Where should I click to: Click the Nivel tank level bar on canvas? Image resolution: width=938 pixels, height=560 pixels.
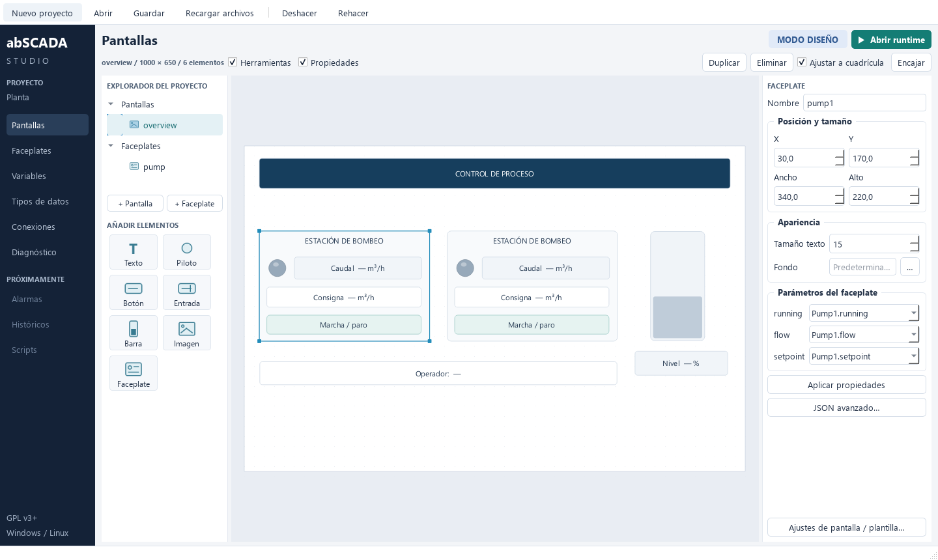tap(677, 286)
